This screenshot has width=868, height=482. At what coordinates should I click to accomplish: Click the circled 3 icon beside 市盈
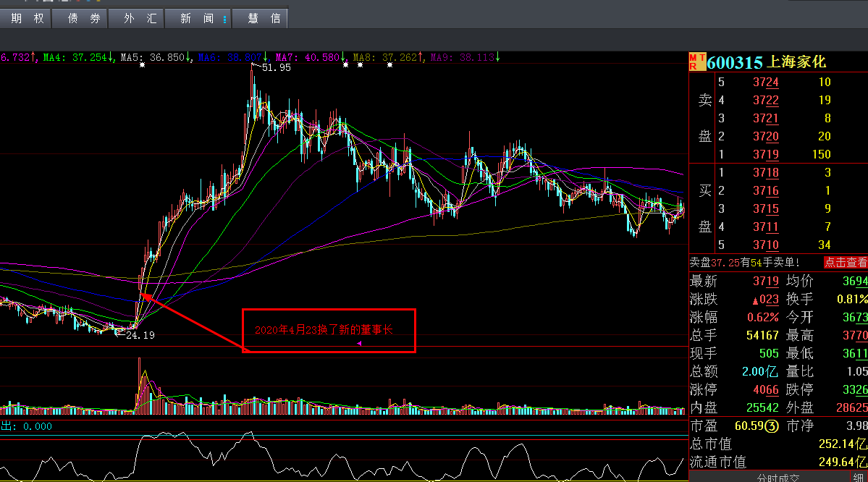point(772,426)
